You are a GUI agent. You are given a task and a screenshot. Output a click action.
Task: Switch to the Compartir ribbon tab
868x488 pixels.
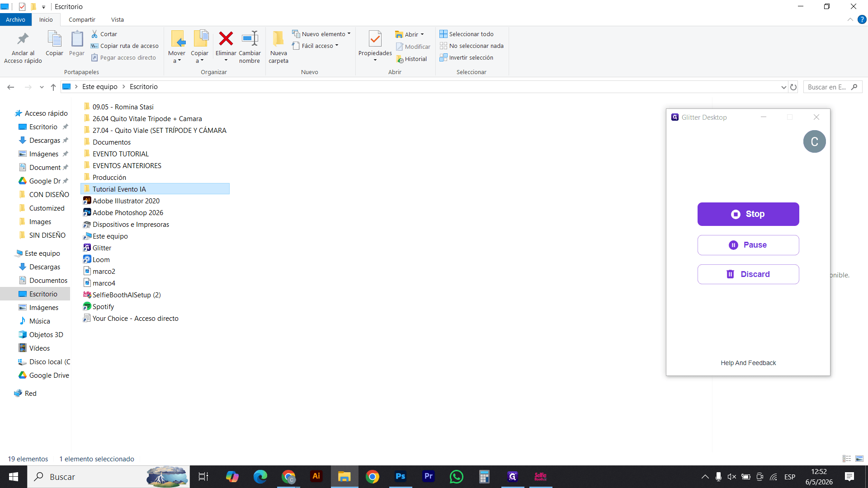pos(82,19)
